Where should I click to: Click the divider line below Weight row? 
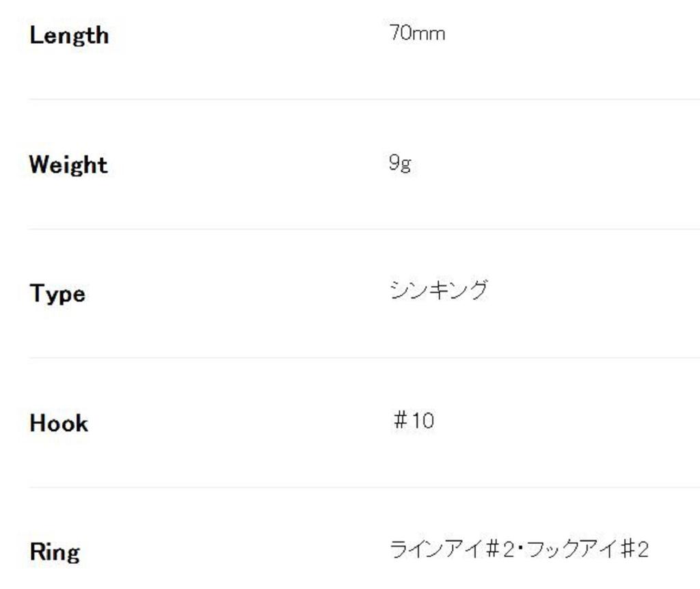364,229
